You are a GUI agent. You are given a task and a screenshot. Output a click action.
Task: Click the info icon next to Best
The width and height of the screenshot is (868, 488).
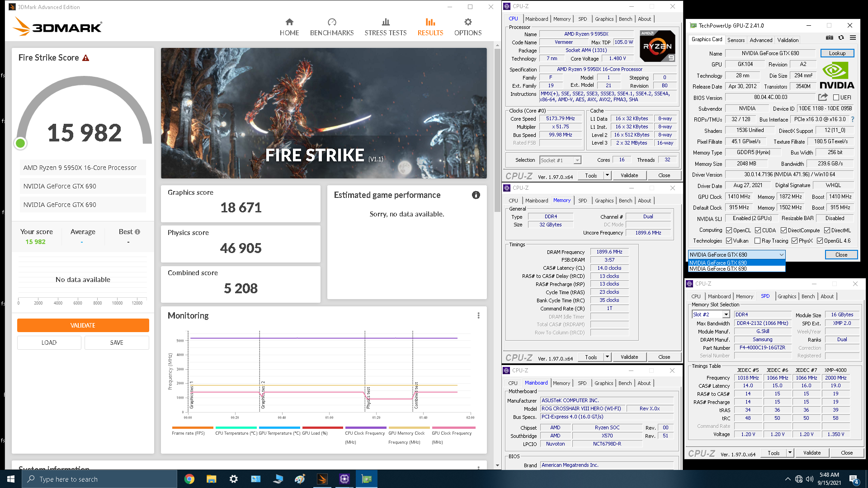(x=137, y=232)
